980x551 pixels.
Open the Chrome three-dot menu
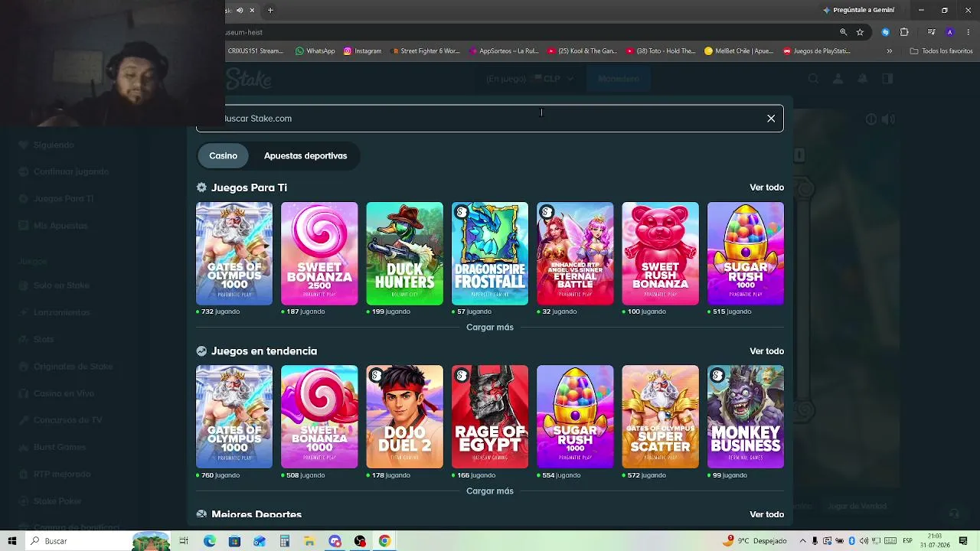click(968, 32)
